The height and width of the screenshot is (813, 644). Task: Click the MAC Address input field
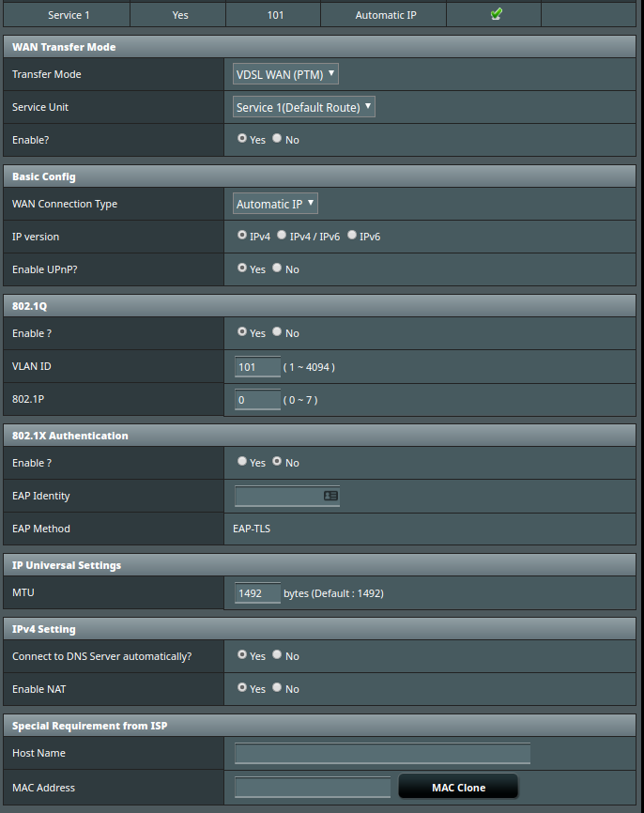[x=312, y=787]
